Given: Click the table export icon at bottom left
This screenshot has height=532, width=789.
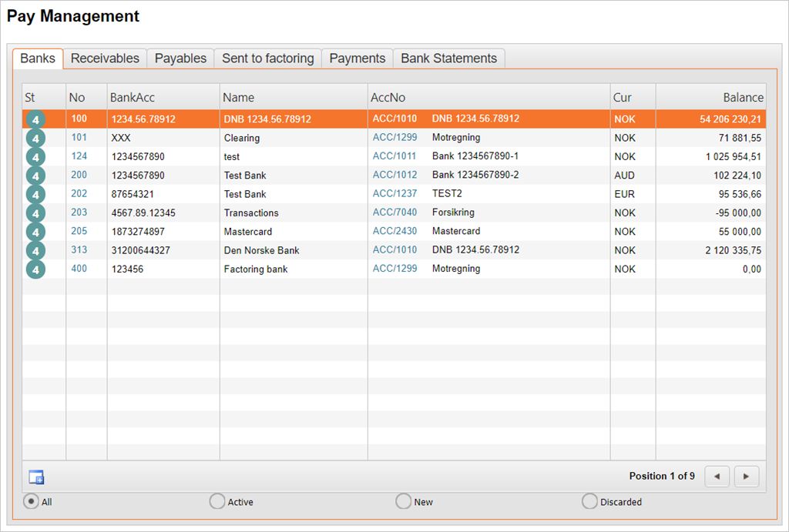Looking at the screenshot, I should coord(36,477).
